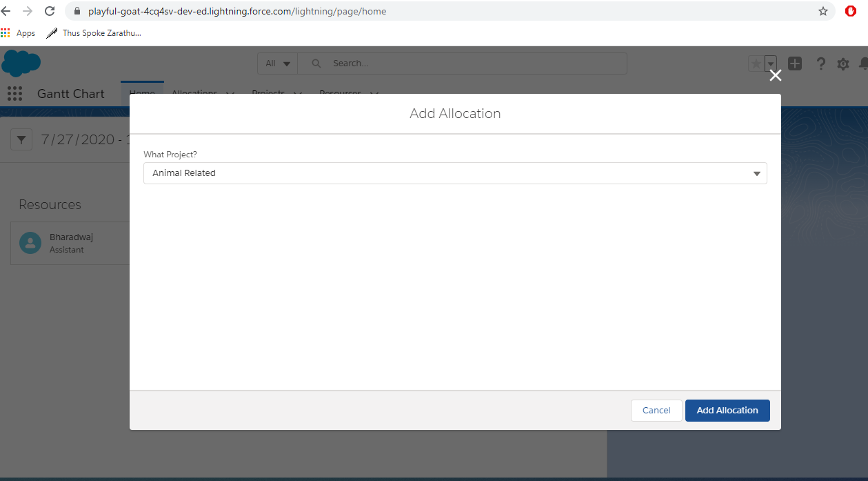The width and height of the screenshot is (868, 481).
Task: Open the Apps bookmarks shortcut
Action: point(19,33)
